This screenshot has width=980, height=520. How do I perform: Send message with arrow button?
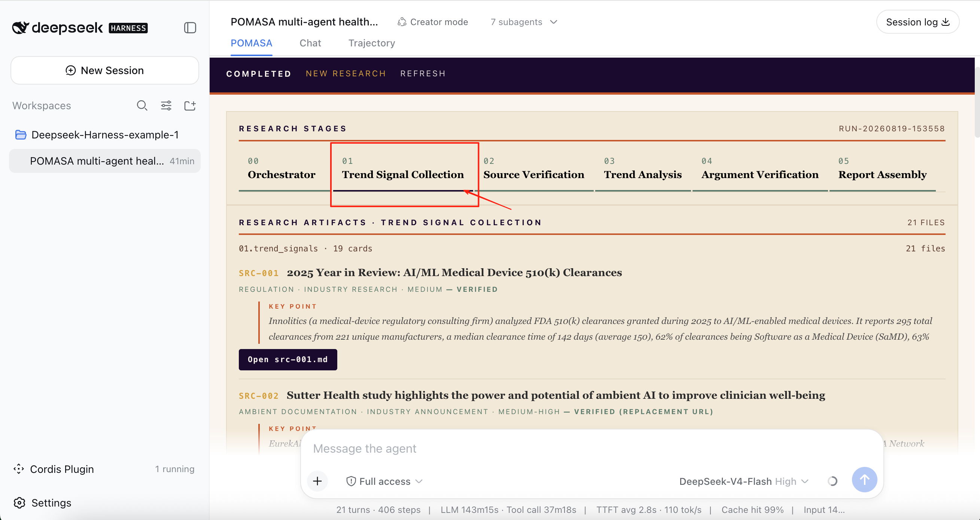tap(864, 480)
